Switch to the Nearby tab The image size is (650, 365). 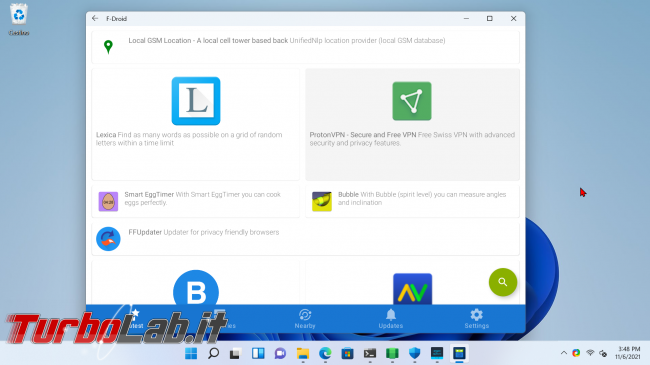[305, 319]
